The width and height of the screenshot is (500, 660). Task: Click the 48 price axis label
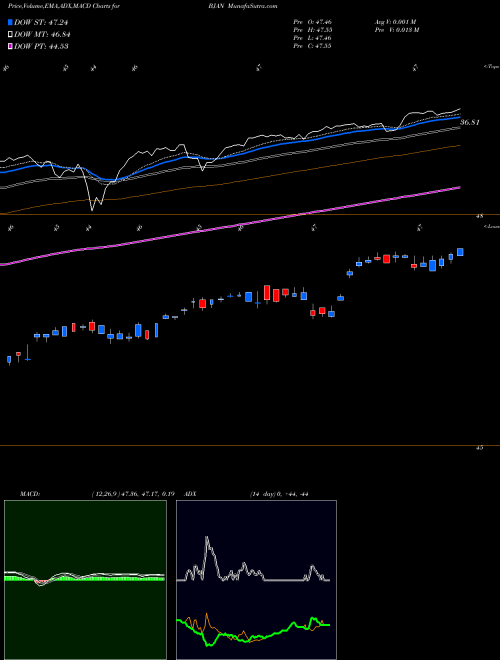click(479, 216)
